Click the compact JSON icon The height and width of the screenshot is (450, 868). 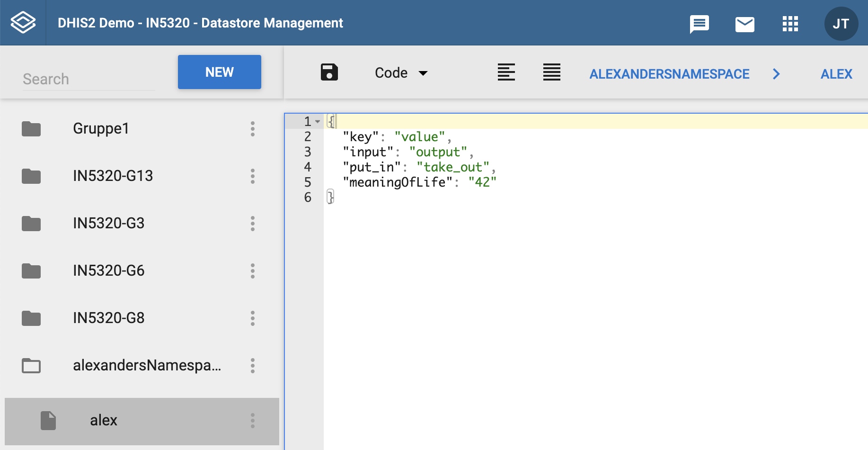click(551, 72)
